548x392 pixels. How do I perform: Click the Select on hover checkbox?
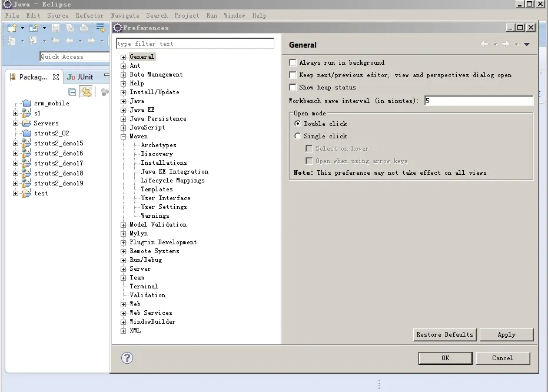pos(309,148)
